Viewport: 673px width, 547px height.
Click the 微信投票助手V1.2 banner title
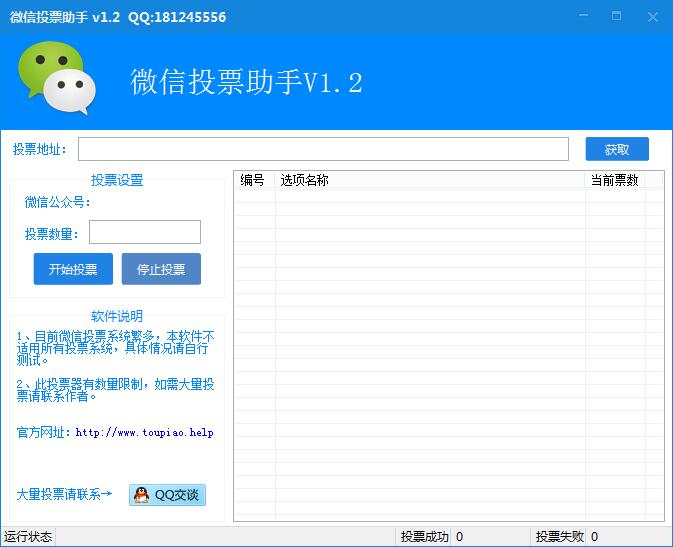tap(246, 82)
